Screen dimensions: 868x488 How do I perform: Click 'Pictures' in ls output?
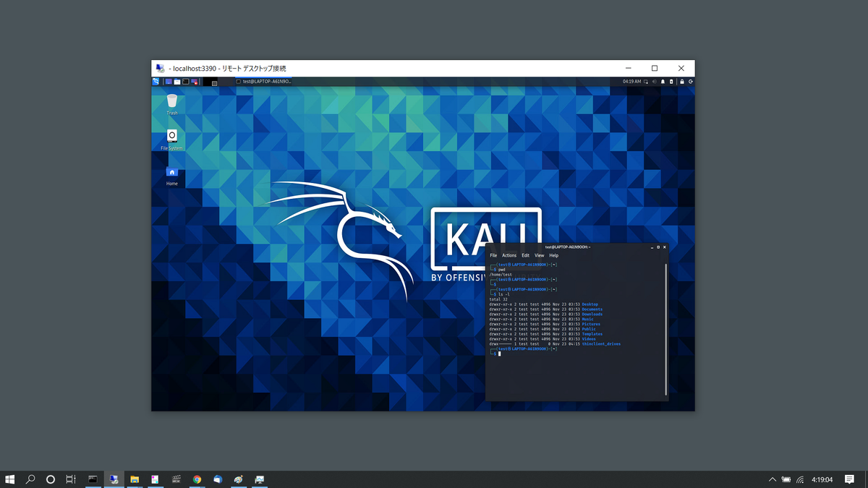(591, 324)
